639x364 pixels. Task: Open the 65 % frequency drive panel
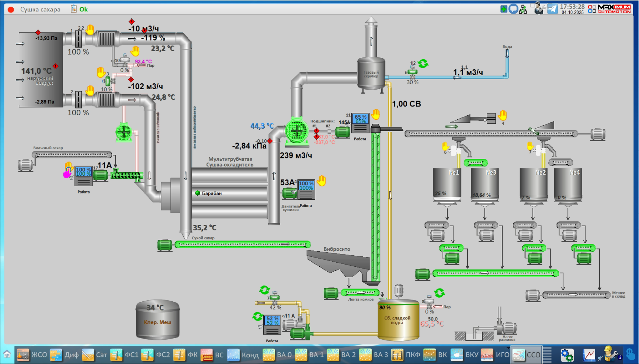coord(360,123)
